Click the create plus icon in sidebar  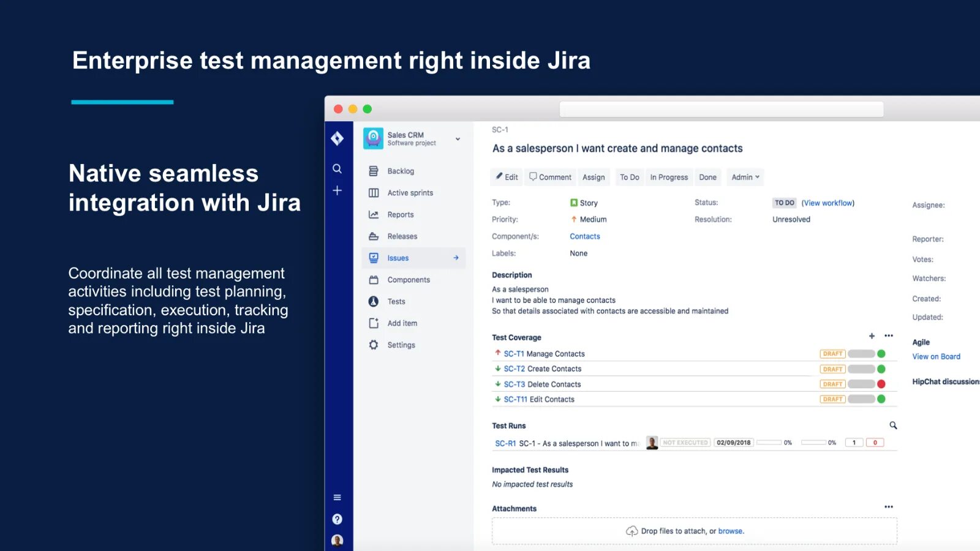tap(337, 190)
